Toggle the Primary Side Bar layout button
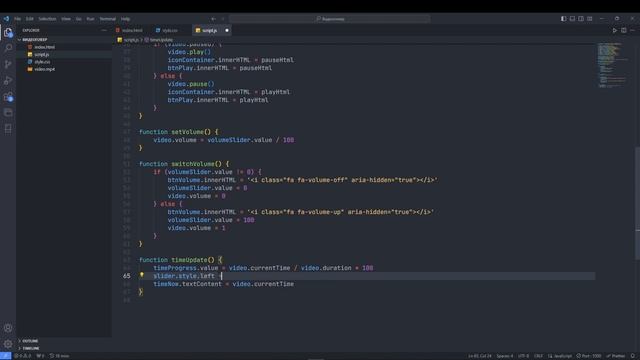640x360 pixels. (564, 19)
